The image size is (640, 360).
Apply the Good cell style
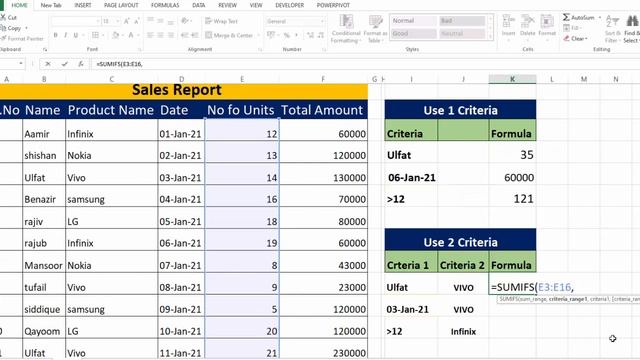pyautogui.click(x=413, y=33)
